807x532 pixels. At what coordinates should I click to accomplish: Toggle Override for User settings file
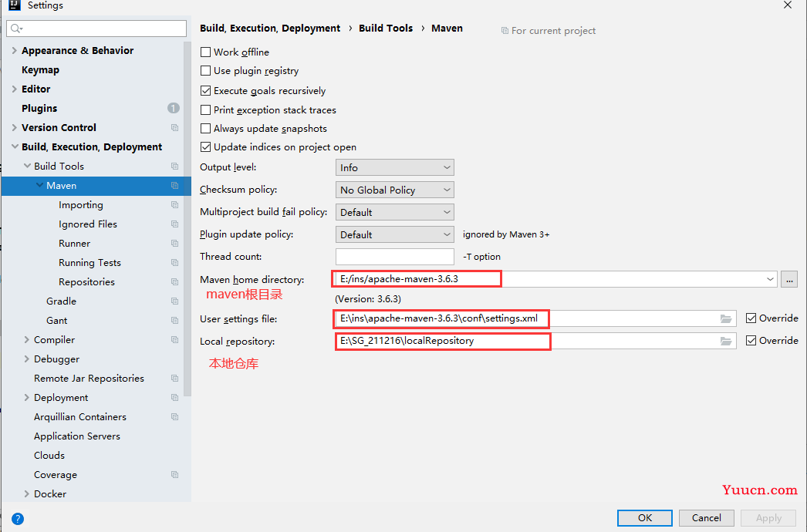coord(751,318)
